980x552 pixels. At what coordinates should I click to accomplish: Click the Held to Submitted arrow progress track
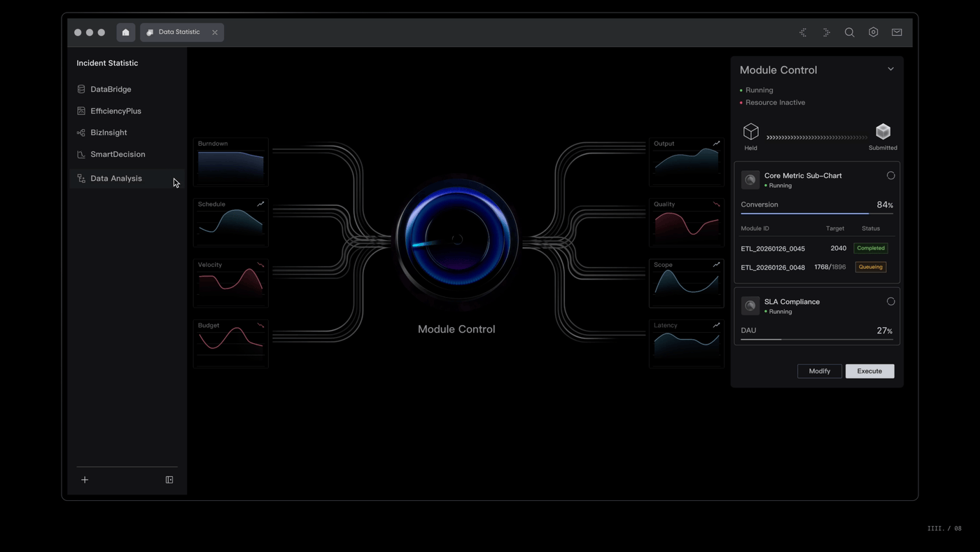pyautogui.click(x=817, y=137)
